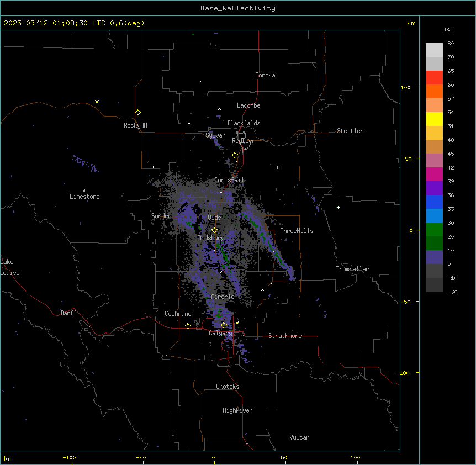Click white asterisk marker east of RedDeer
This screenshot has width=476, height=465.
tap(277, 167)
